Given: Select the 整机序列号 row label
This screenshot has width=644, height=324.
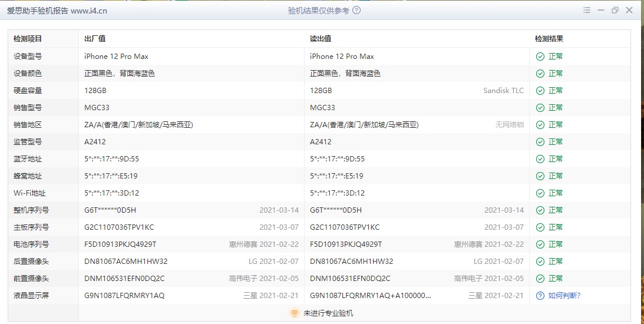Looking at the screenshot, I should pyautogui.click(x=31, y=210).
